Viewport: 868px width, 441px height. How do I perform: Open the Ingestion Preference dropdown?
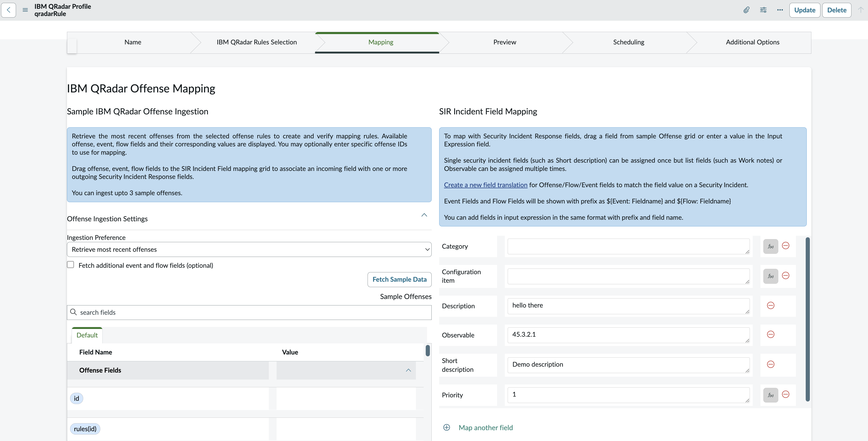coord(249,249)
